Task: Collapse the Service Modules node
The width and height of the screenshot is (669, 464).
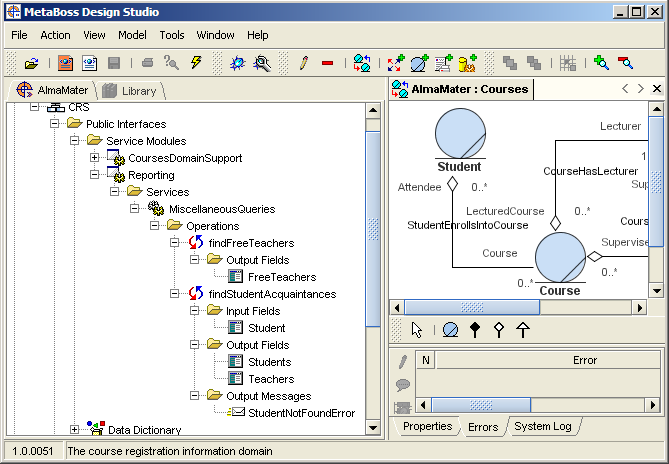Action: pos(74,140)
